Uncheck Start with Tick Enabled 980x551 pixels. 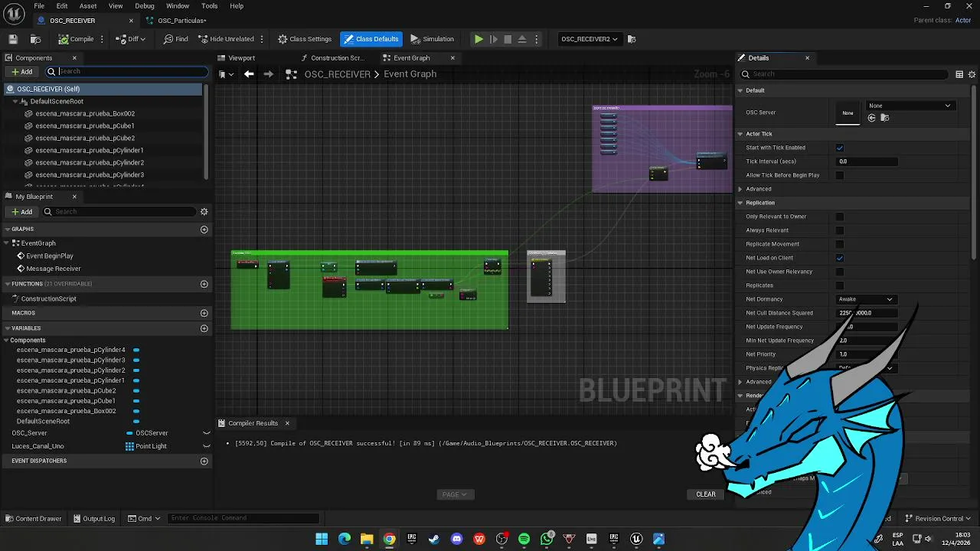click(x=840, y=148)
